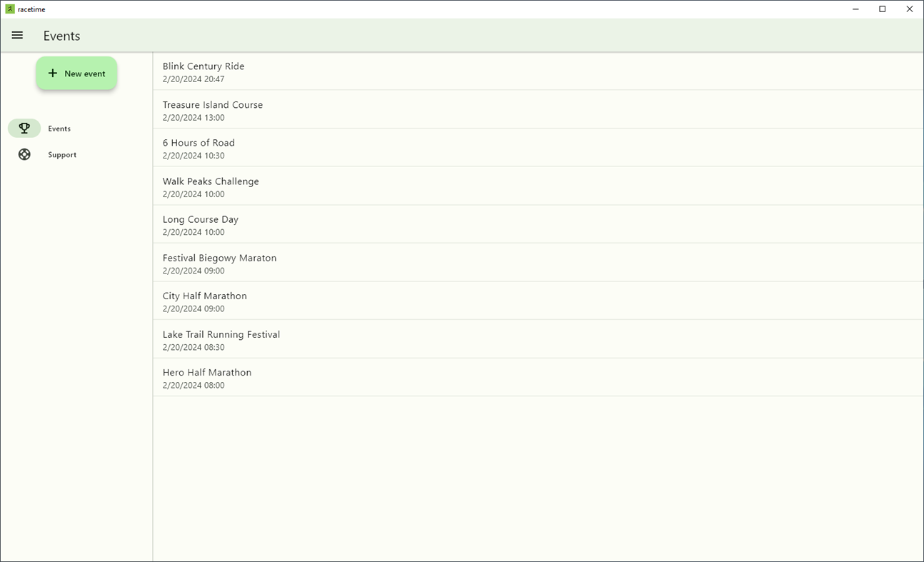This screenshot has width=924, height=562.
Task: Open the navigation drawer via hamburger icon
Action: tap(17, 35)
